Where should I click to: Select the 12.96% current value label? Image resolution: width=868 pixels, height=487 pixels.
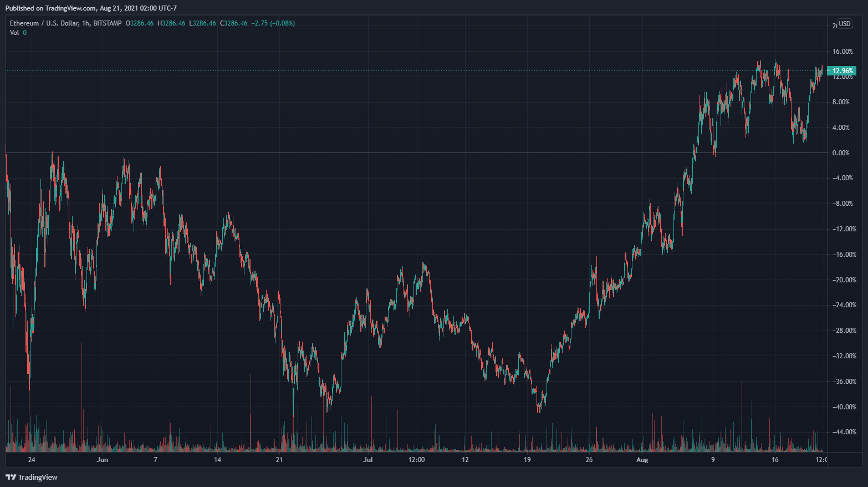tap(842, 71)
